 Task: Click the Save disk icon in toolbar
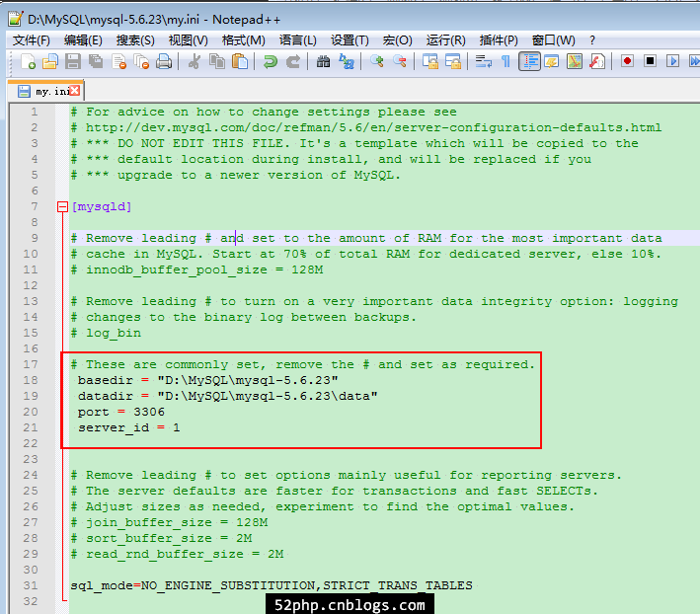click(73, 61)
